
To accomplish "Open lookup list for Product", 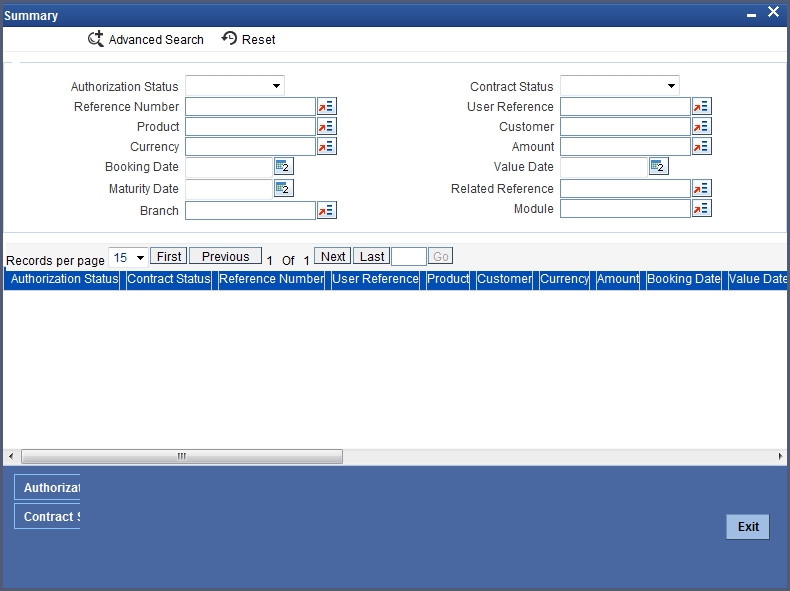I will click(x=326, y=126).
